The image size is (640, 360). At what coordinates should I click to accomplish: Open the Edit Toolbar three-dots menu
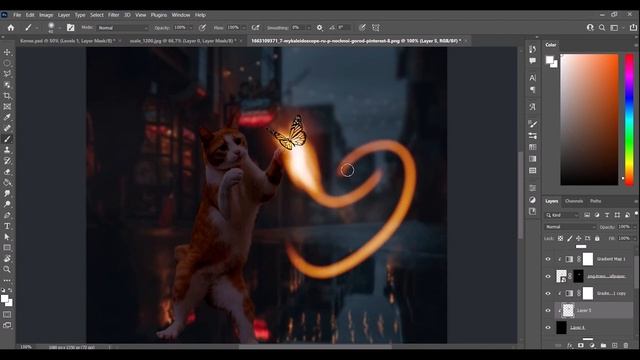[7, 280]
